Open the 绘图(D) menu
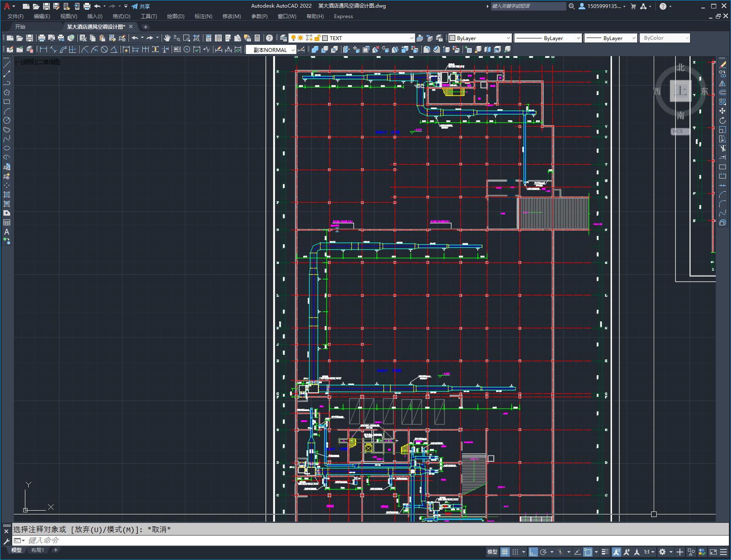 point(176,16)
